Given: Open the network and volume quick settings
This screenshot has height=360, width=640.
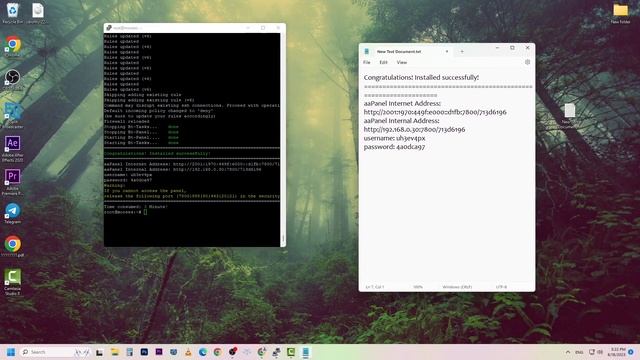Looking at the screenshot, I should pyautogui.click(x=596, y=352).
